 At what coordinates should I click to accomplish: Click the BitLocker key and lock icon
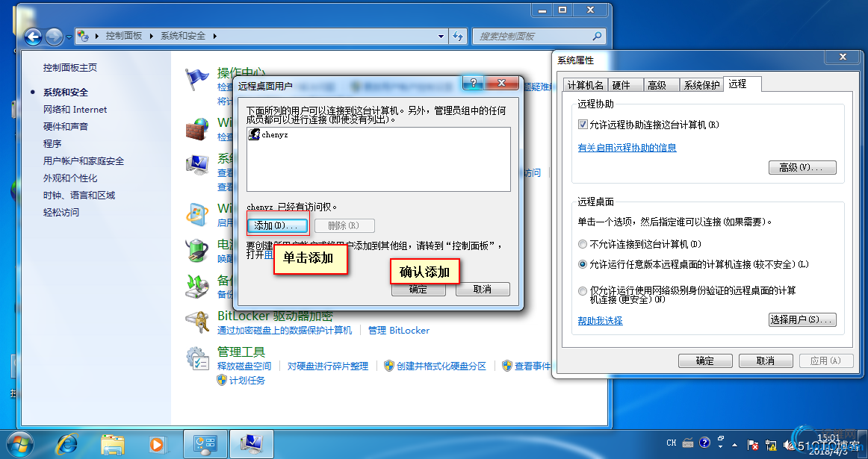(x=196, y=322)
